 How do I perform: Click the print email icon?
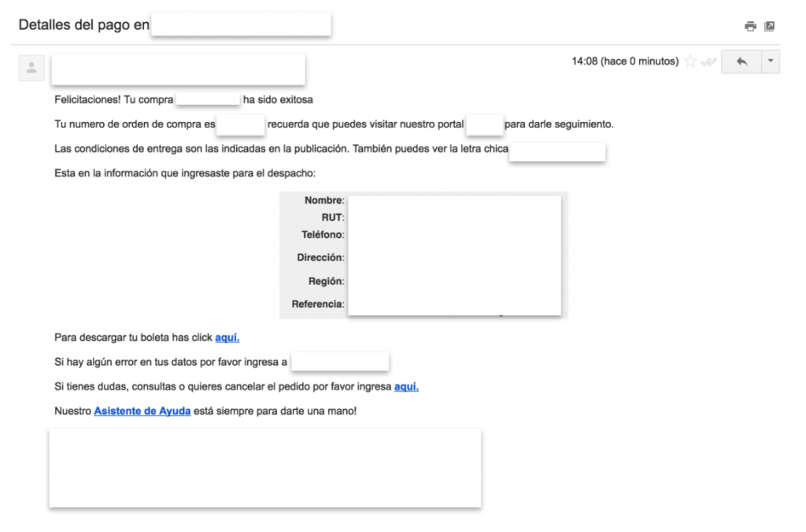[x=750, y=26]
